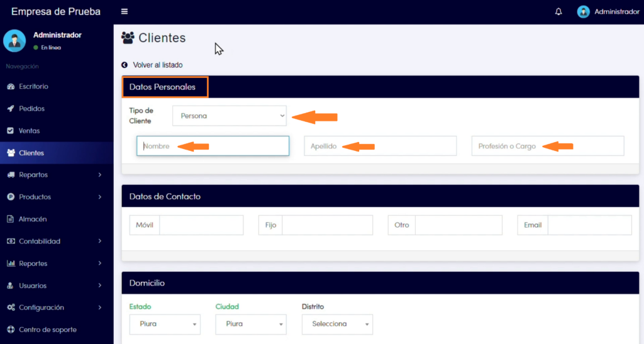Screen dimensions: 644x344
Task: Expand the Contabilidad submenu chevron
Action: coord(100,241)
